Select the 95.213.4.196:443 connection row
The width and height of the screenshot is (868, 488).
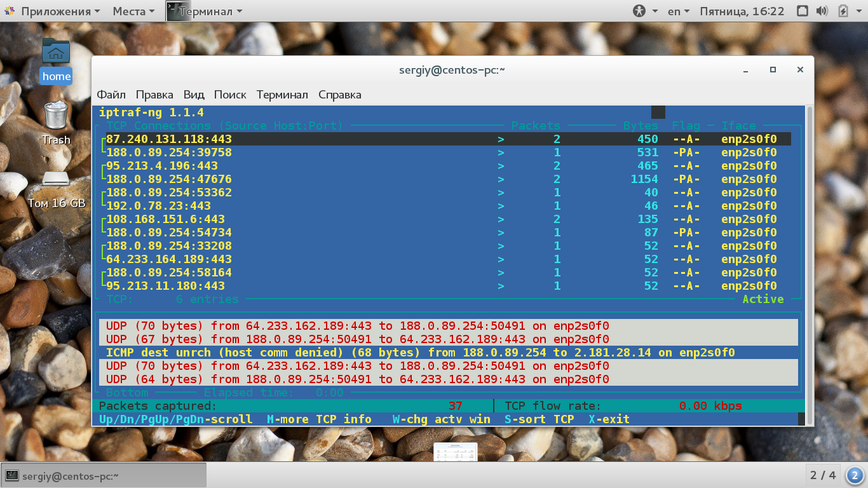click(x=445, y=166)
